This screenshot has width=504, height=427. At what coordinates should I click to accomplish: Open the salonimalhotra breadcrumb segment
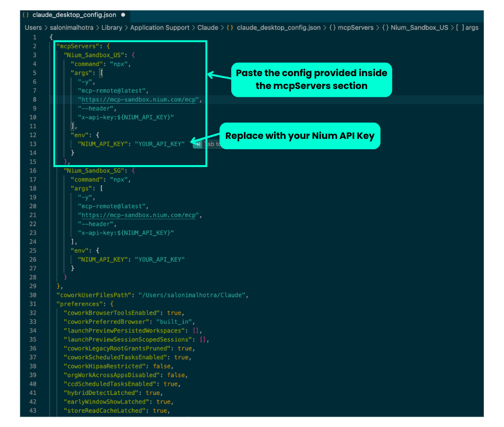pyautogui.click(x=72, y=28)
